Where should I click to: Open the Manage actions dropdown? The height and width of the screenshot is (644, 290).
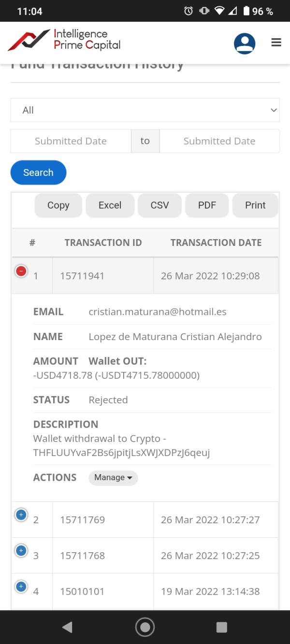click(113, 478)
